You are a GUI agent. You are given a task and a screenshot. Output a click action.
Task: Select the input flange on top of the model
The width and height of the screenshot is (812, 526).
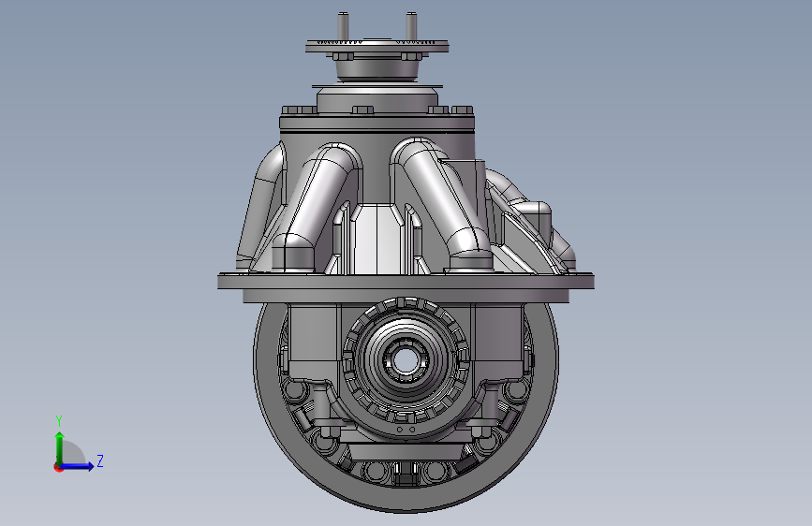(377, 47)
